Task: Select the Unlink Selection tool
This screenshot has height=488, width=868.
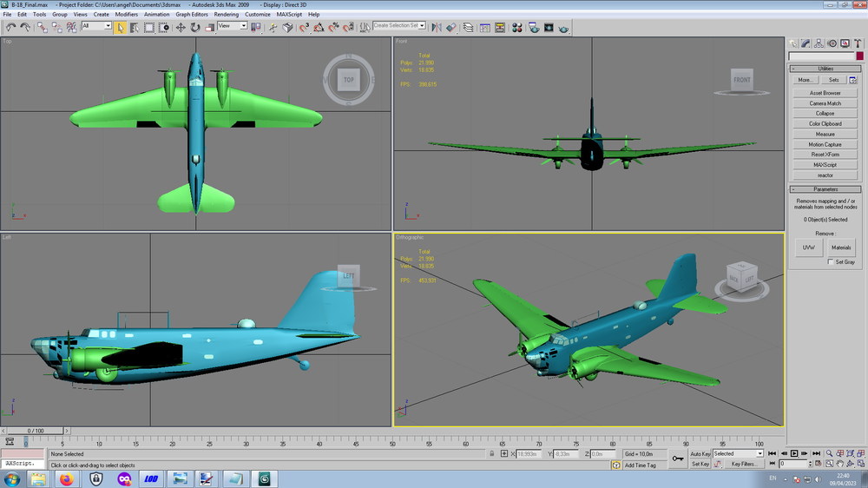Action: point(56,27)
